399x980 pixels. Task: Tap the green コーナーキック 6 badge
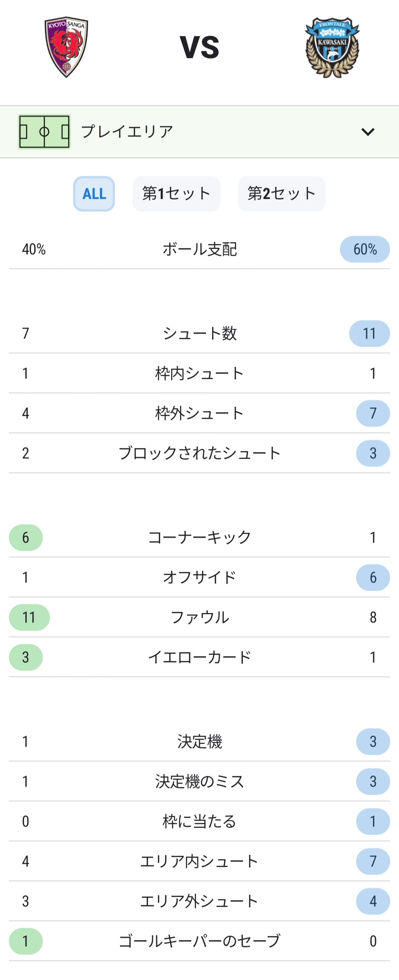pyautogui.click(x=26, y=538)
